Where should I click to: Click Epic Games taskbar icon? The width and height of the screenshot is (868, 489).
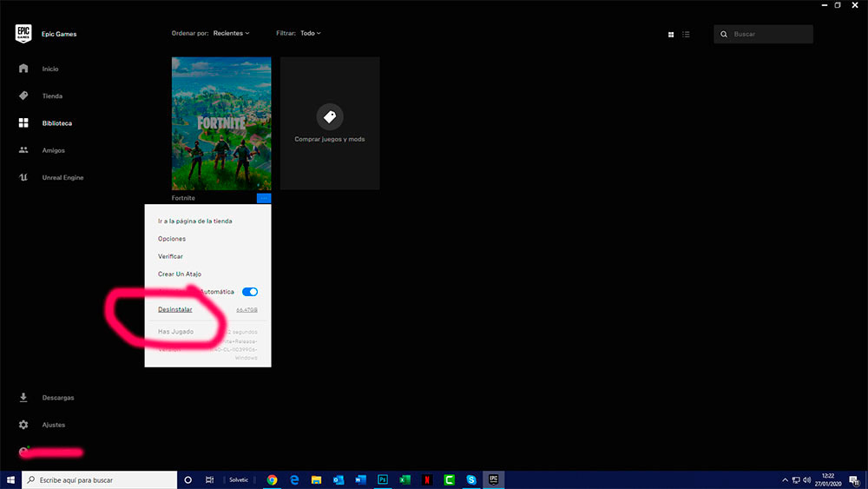click(x=493, y=479)
